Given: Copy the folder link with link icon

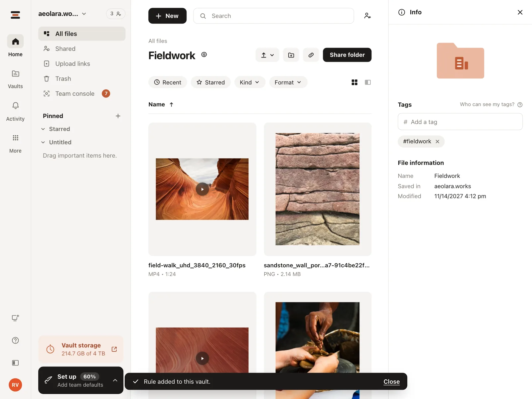Looking at the screenshot, I should [311, 55].
